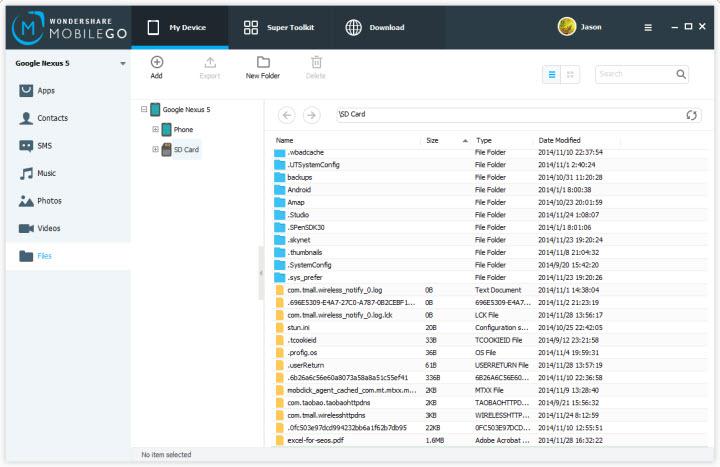The image size is (720, 467).
Task: Select the .SystemConfig folder
Action: (489, 265)
